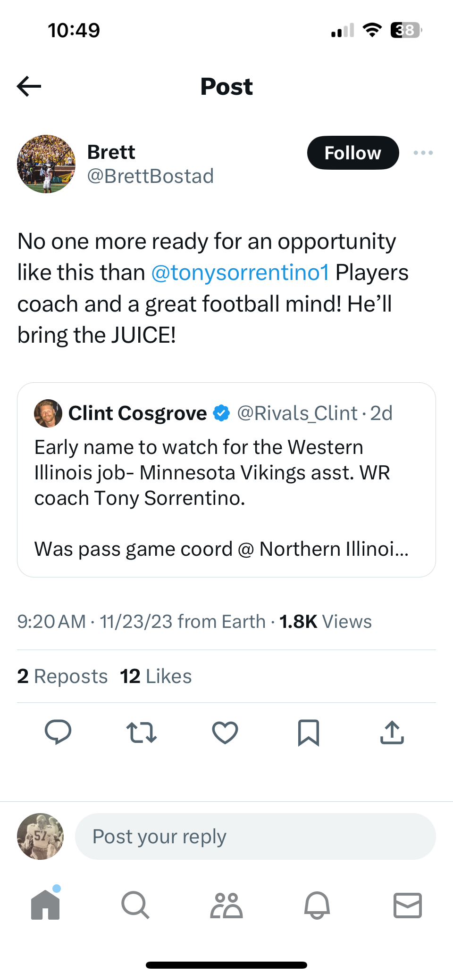Type in the Post your reply field
Image resolution: width=453 pixels, height=980 pixels.
pyautogui.click(x=255, y=837)
